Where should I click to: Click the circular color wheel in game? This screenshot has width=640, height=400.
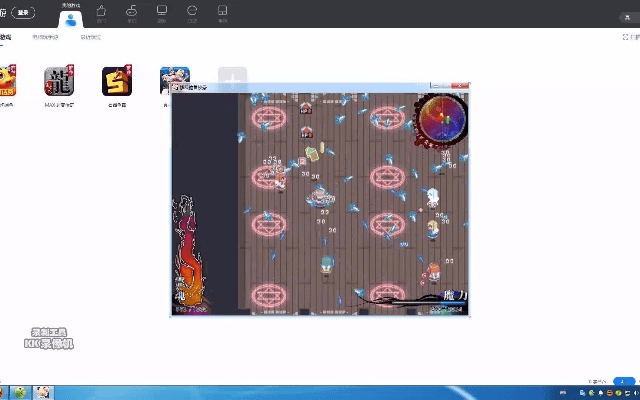point(441,119)
